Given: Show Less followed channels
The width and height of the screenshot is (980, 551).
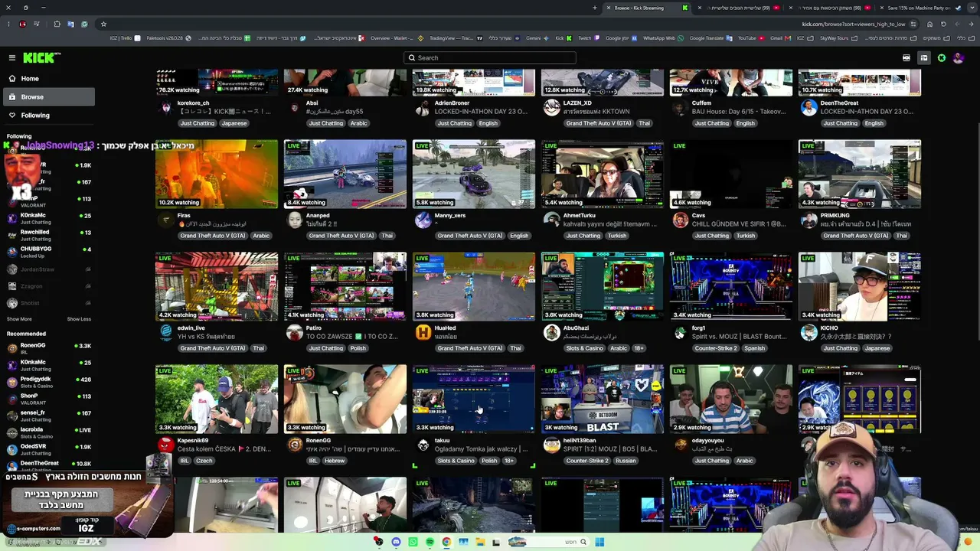Looking at the screenshot, I should point(79,319).
